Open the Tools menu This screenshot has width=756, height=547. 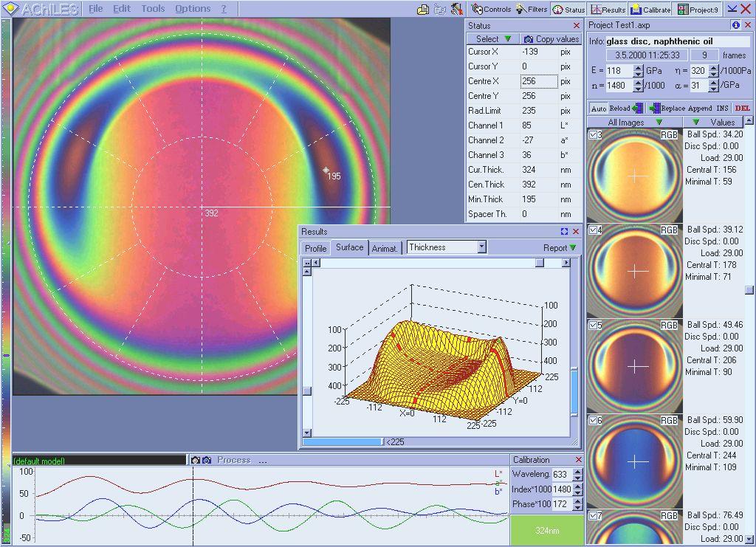click(x=153, y=9)
